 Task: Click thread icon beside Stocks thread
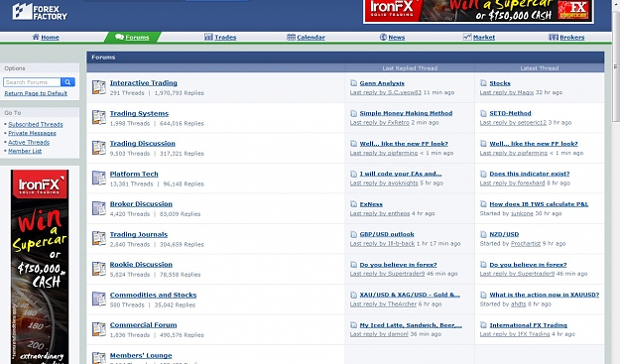click(x=483, y=83)
